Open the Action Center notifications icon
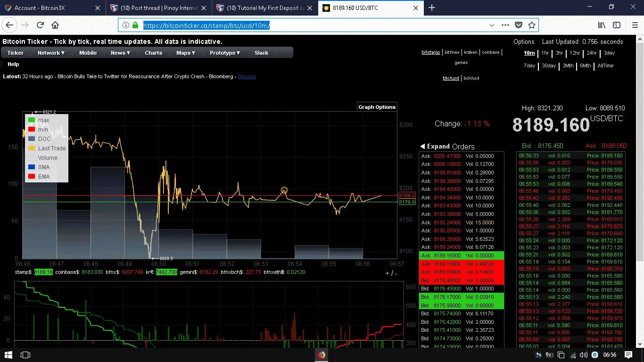The width and height of the screenshot is (644, 362). pyautogui.click(x=628, y=355)
